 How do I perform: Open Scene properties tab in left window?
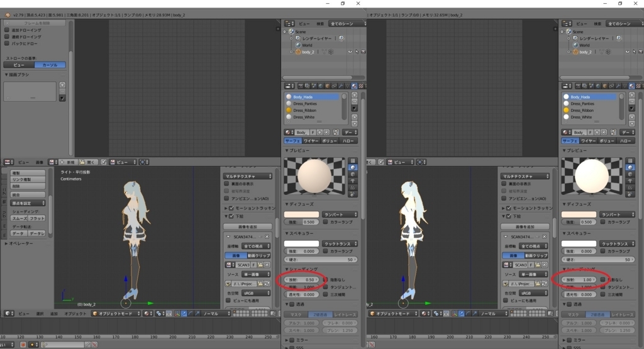click(x=314, y=86)
